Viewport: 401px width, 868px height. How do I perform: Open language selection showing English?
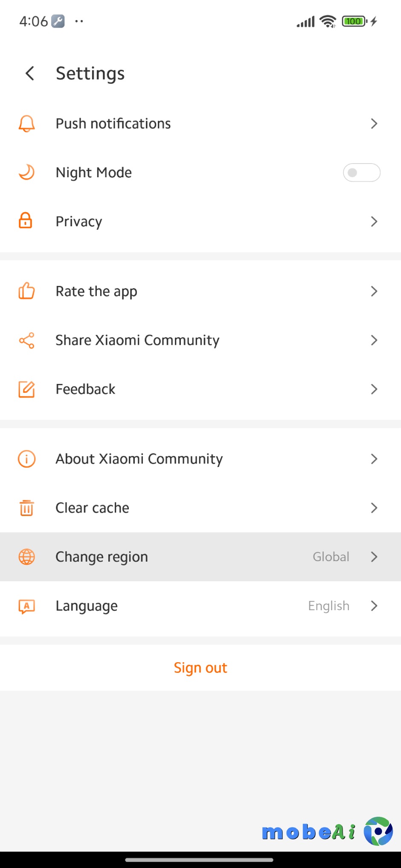point(329,606)
